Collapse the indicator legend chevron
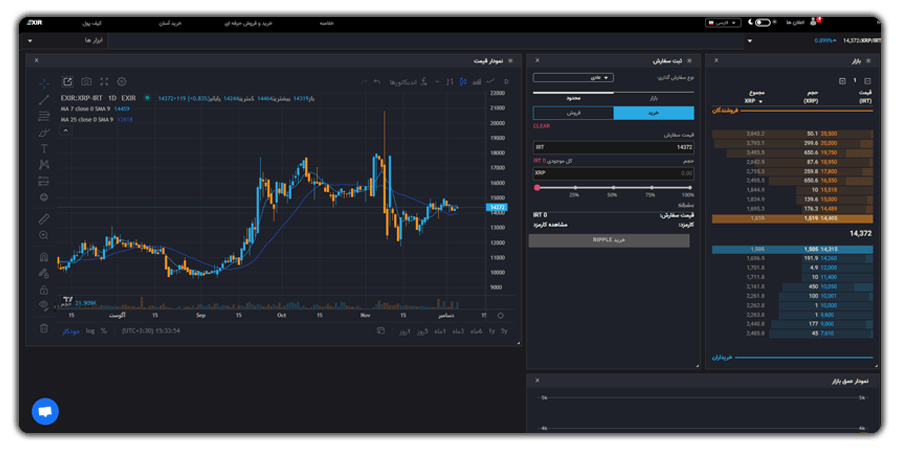Image resolution: width=900 pixels, height=450 pixels. (x=66, y=131)
